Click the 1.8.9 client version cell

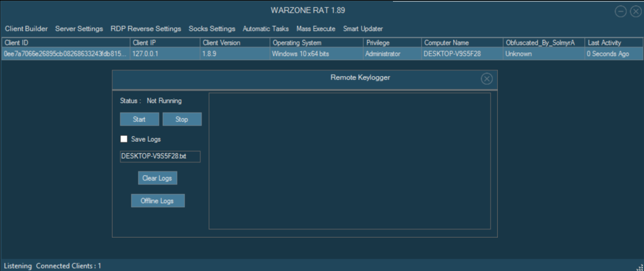point(235,54)
